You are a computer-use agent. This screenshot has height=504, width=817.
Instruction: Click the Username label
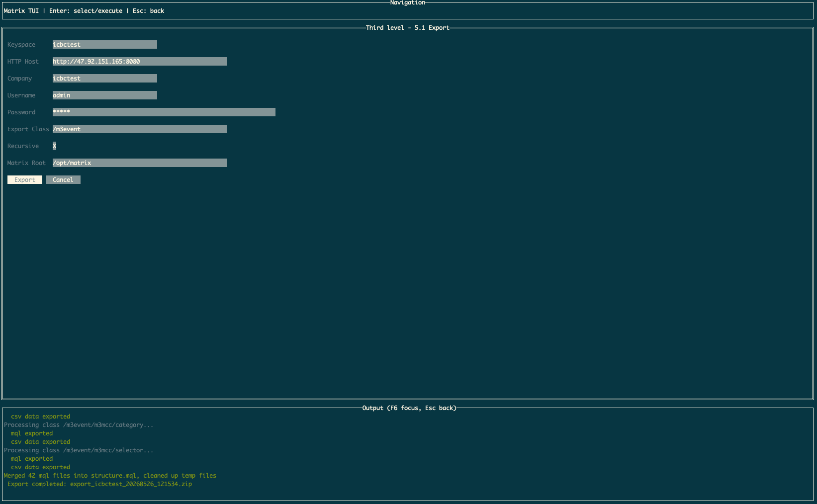[x=21, y=95]
